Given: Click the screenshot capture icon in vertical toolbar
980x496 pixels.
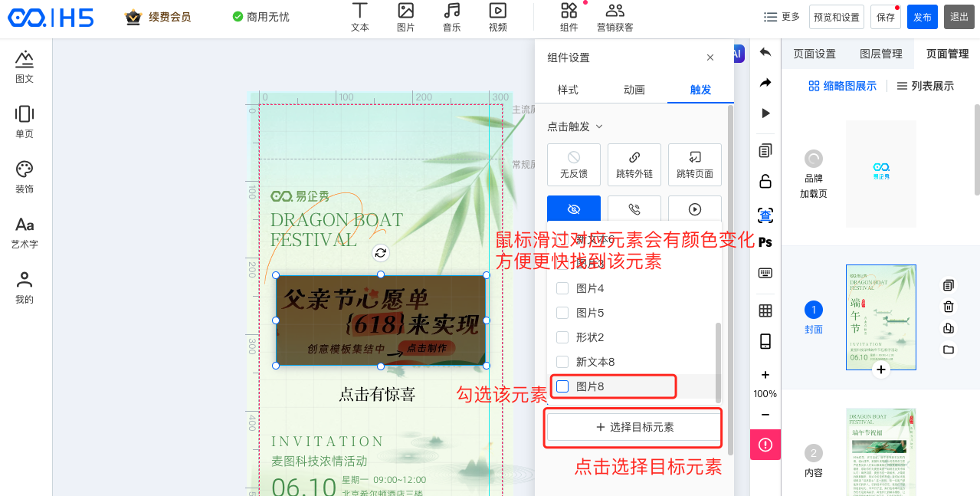Looking at the screenshot, I should tap(765, 215).
